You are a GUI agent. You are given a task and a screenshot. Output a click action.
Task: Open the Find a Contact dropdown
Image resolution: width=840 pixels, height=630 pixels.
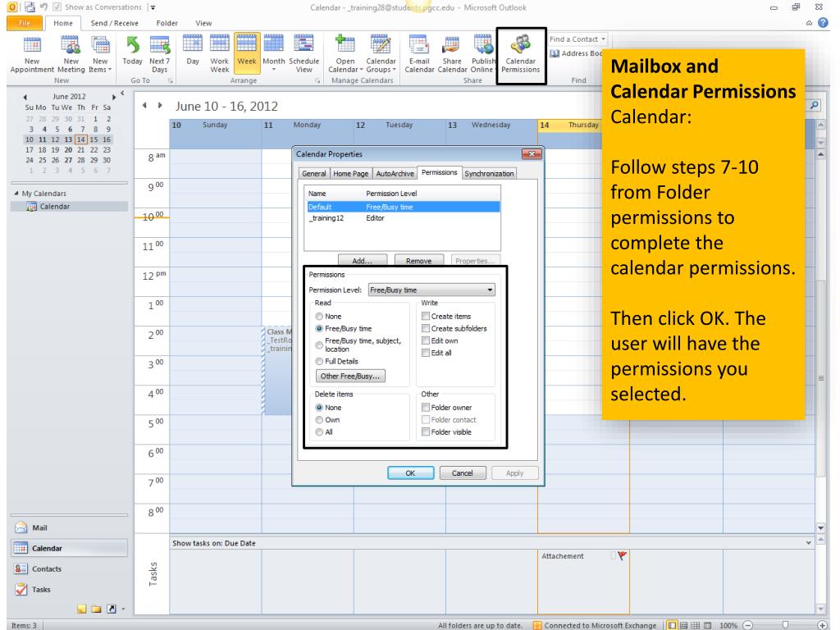(x=603, y=39)
